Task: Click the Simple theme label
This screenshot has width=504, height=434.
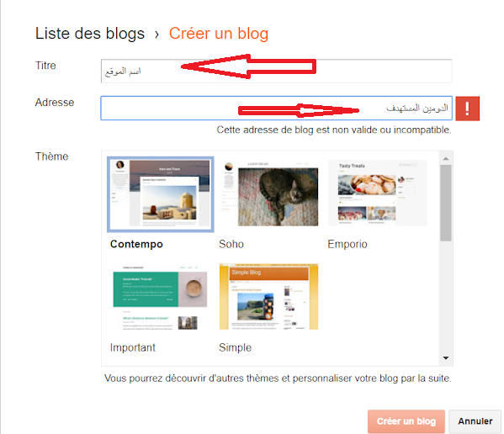Action: (x=236, y=347)
